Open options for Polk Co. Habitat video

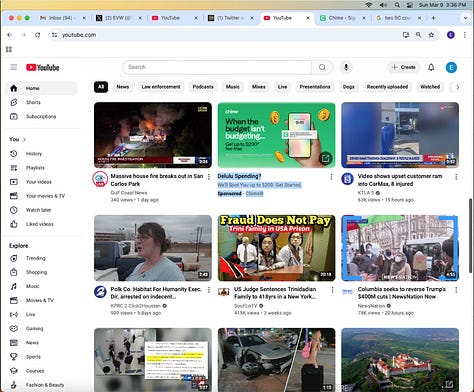coord(209,290)
